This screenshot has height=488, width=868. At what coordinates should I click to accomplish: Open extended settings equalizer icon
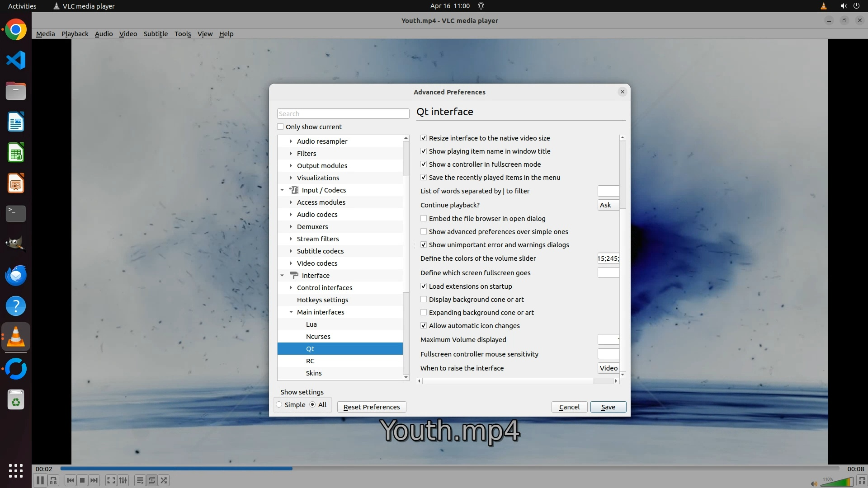(x=123, y=480)
